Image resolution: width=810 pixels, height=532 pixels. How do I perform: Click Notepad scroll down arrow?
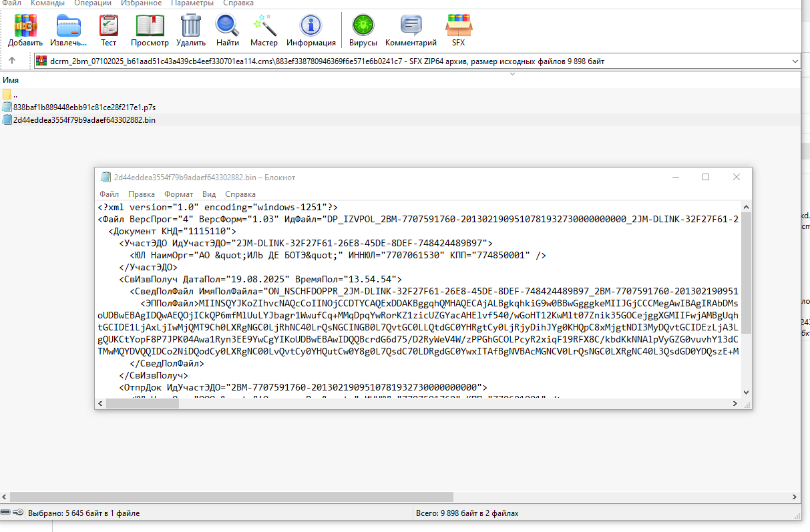tap(745, 392)
